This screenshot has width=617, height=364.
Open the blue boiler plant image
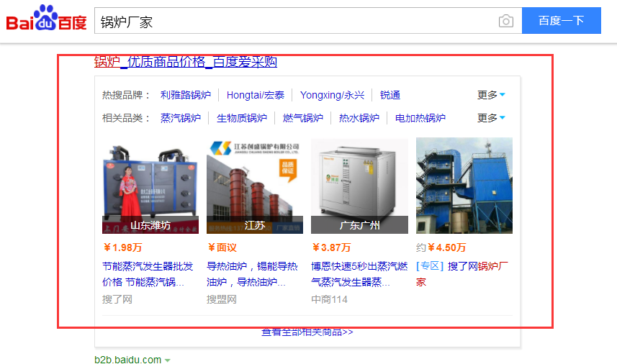(464, 186)
